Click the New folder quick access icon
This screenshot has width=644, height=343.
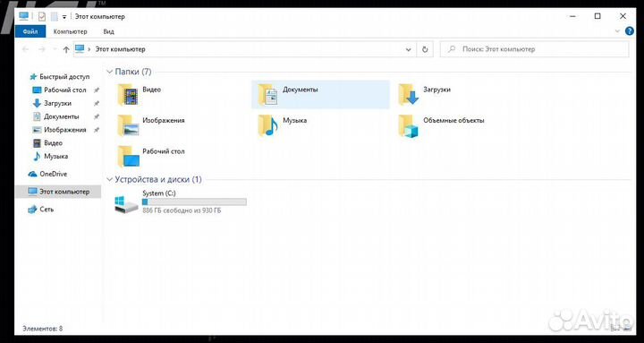54,16
